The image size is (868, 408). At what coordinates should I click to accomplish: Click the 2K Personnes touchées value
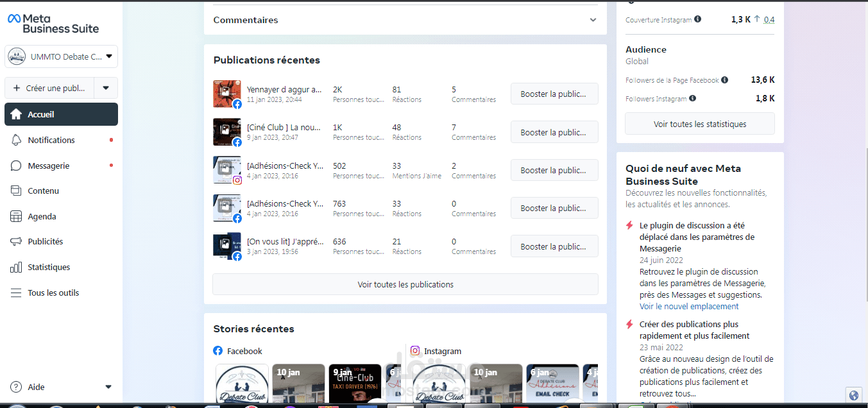(x=337, y=89)
